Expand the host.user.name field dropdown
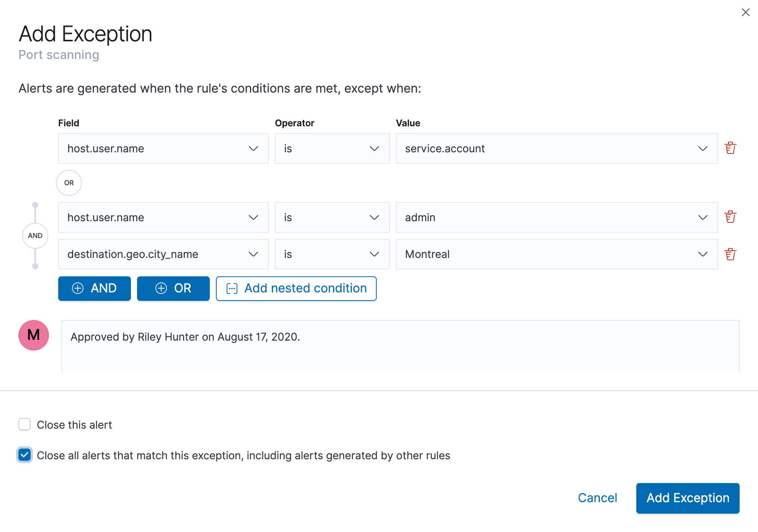This screenshot has width=758, height=532. click(x=253, y=149)
